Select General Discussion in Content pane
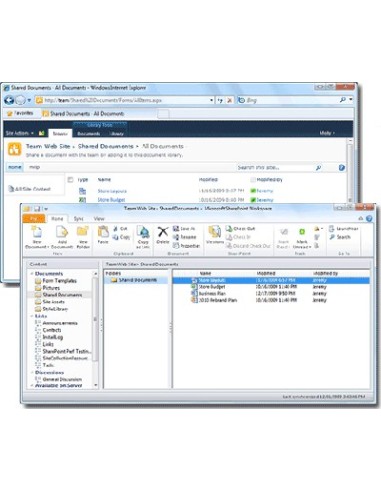 [x=59, y=379]
